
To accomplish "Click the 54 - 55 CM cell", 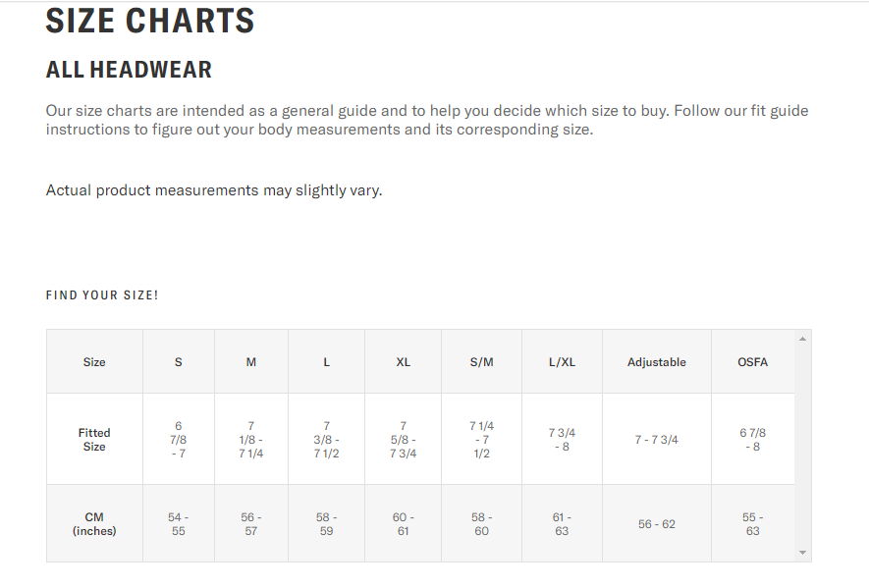I will click(179, 524).
